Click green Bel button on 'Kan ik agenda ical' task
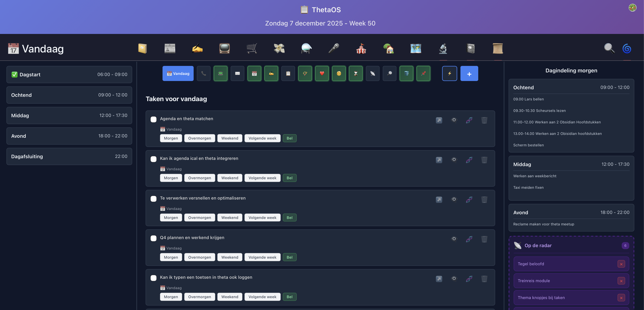This screenshot has width=644, height=310. coord(289,178)
